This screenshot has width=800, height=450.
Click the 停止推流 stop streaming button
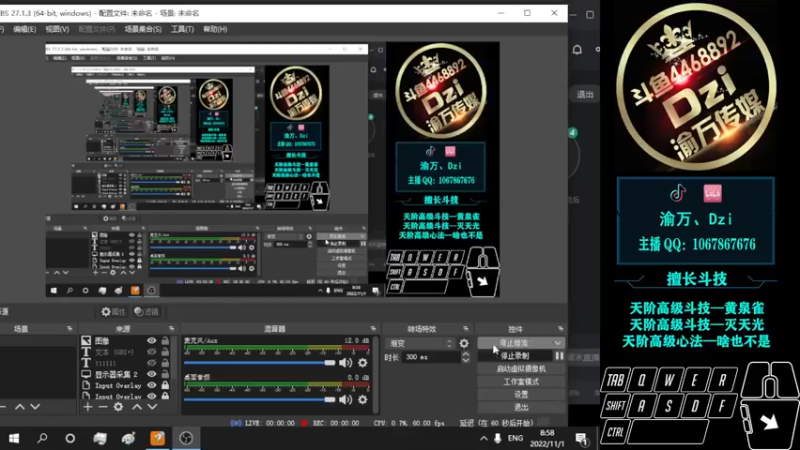514,343
